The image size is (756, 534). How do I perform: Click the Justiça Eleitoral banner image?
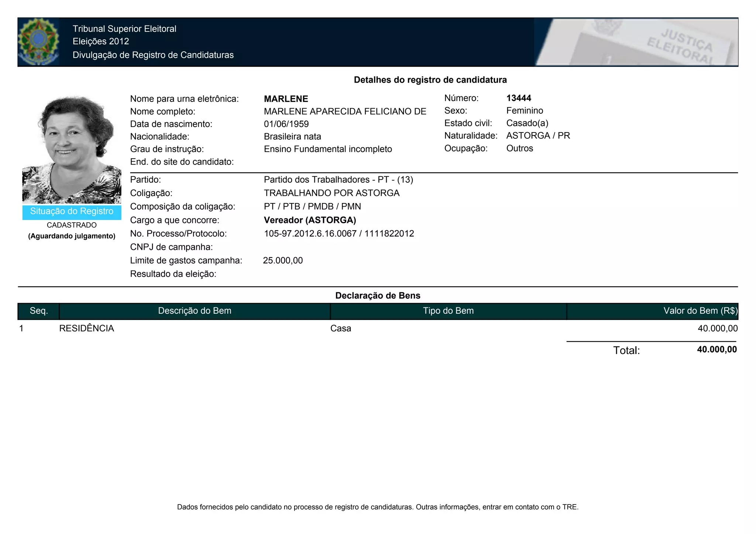tap(636, 42)
